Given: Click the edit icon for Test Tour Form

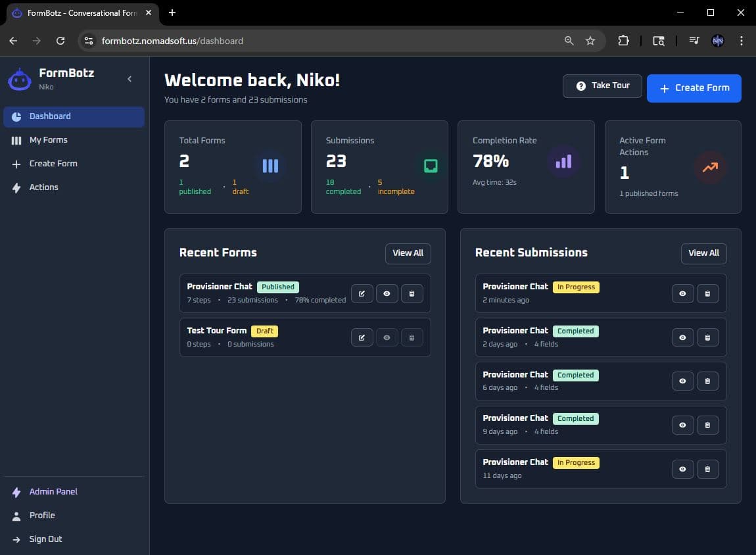Looking at the screenshot, I should pyautogui.click(x=362, y=337).
